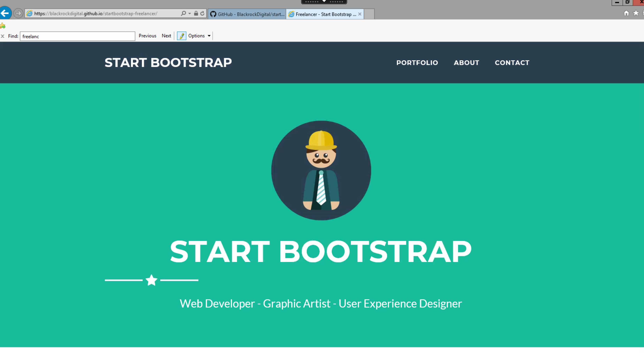Click inside the Find text input field
The height and width of the screenshot is (362, 644).
[x=77, y=36]
